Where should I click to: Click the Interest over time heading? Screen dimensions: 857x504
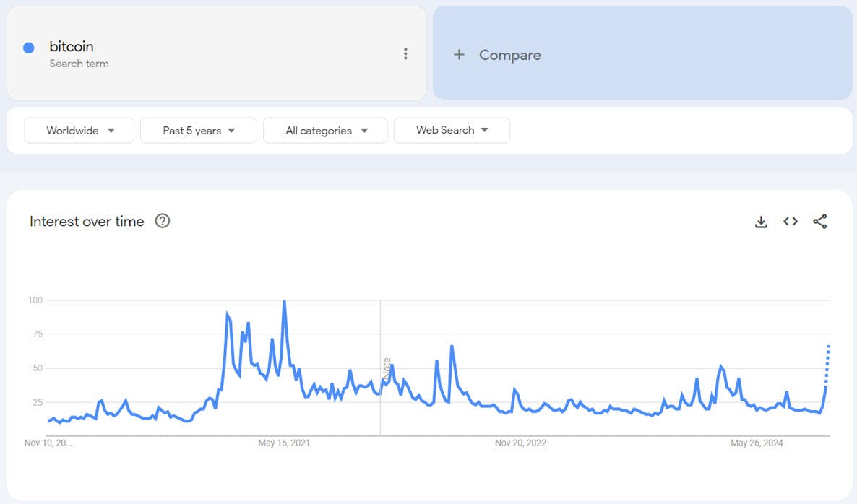[x=87, y=222]
